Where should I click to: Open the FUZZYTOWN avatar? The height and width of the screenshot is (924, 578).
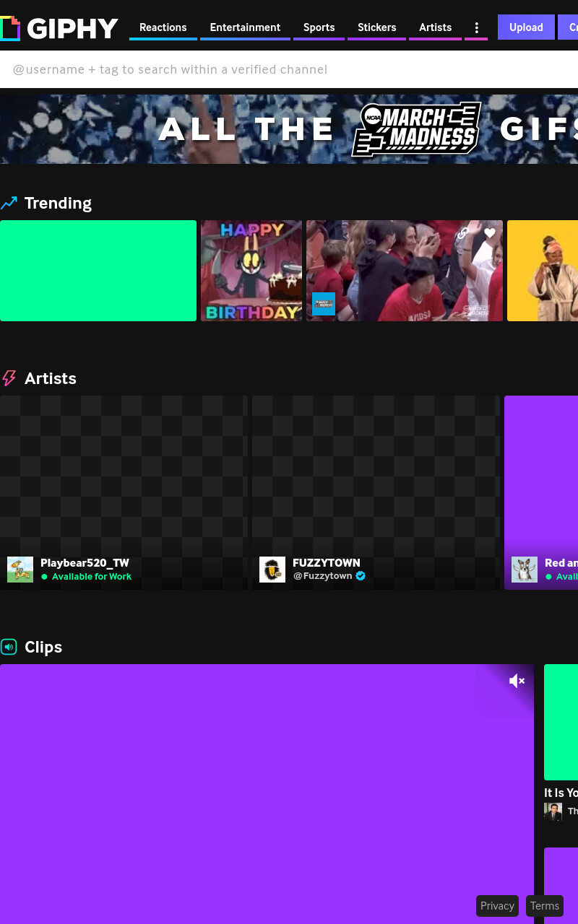coord(272,570)
